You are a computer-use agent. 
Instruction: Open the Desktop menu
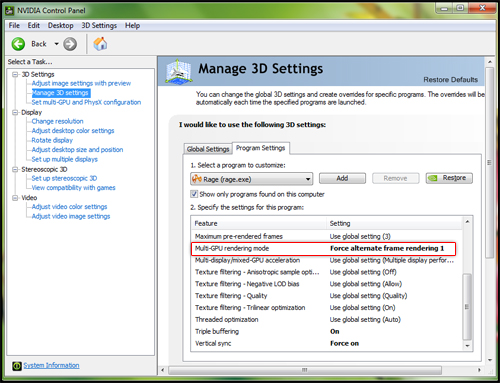click(60, 25)
